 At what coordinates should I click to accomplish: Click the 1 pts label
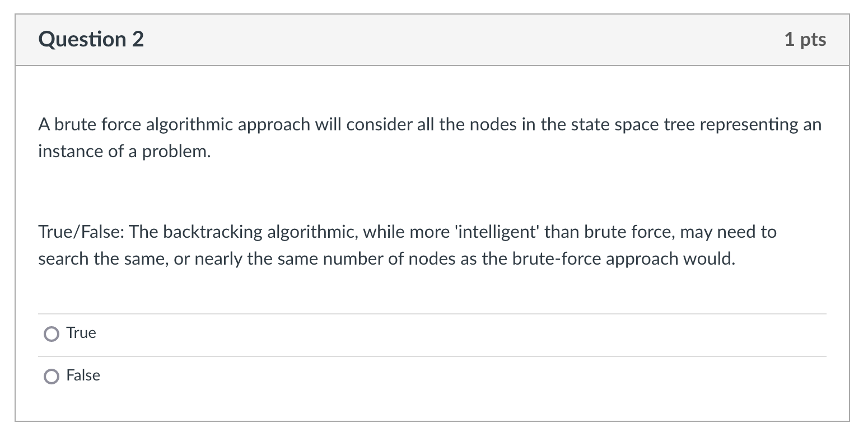806,39
